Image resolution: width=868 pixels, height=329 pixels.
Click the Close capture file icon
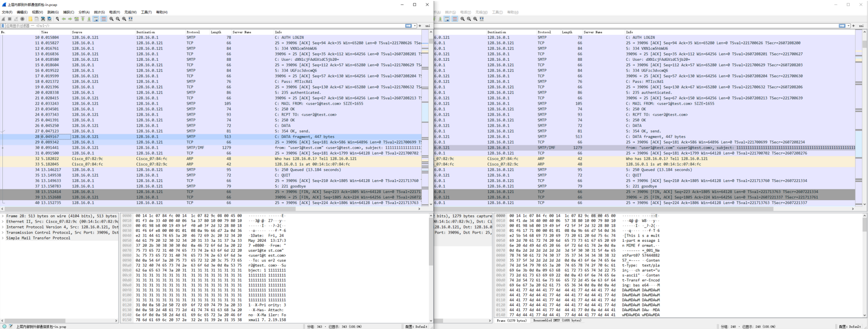[x=43, y=19]
